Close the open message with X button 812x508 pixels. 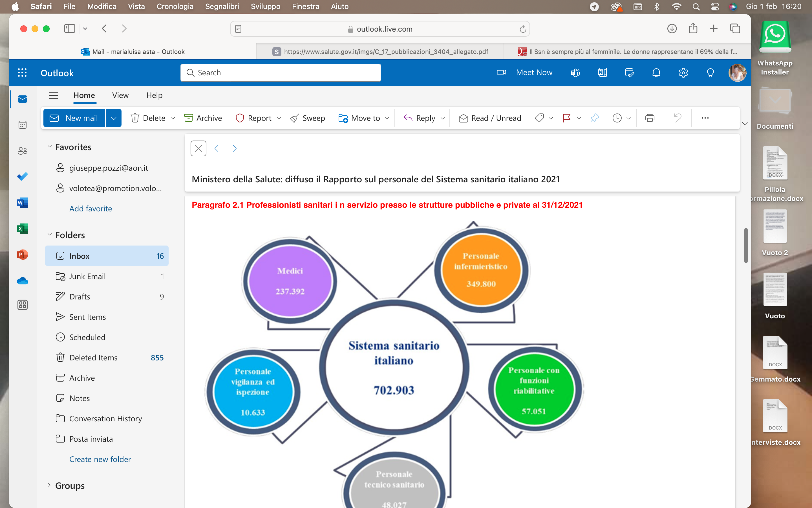pos(198,148)
